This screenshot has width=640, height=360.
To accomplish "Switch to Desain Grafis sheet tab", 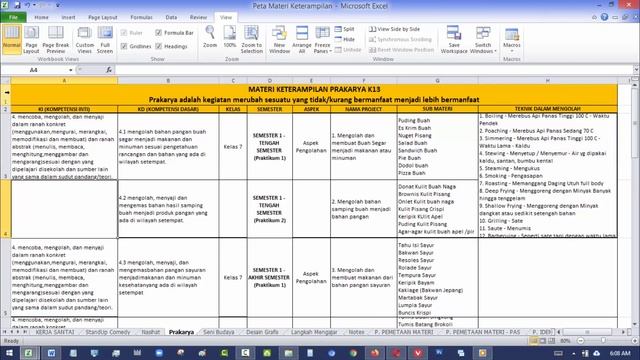I will [x=262, y=332].
